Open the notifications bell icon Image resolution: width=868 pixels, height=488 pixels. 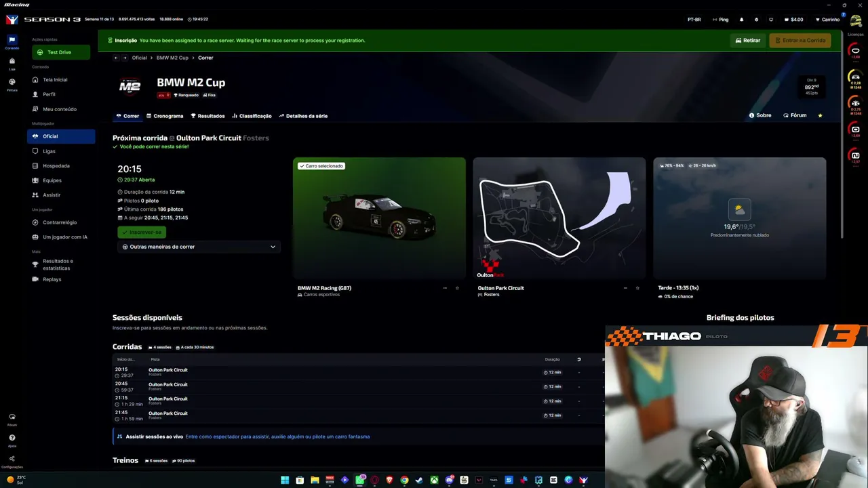741,20
